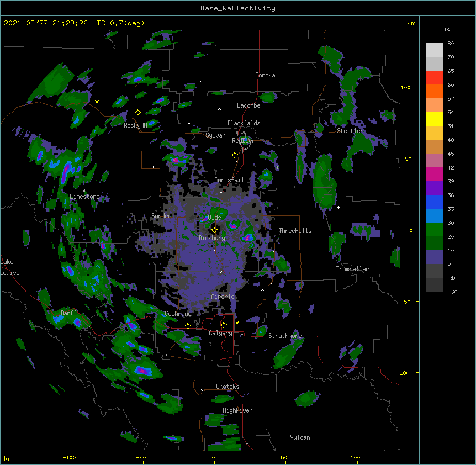
Task: Click the Didsbury city label
Action: pyautogui.click(x=212, y=238)
